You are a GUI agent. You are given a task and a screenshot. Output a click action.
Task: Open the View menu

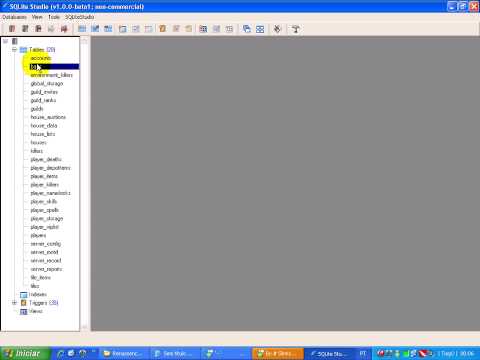click(x=37, y=17)
